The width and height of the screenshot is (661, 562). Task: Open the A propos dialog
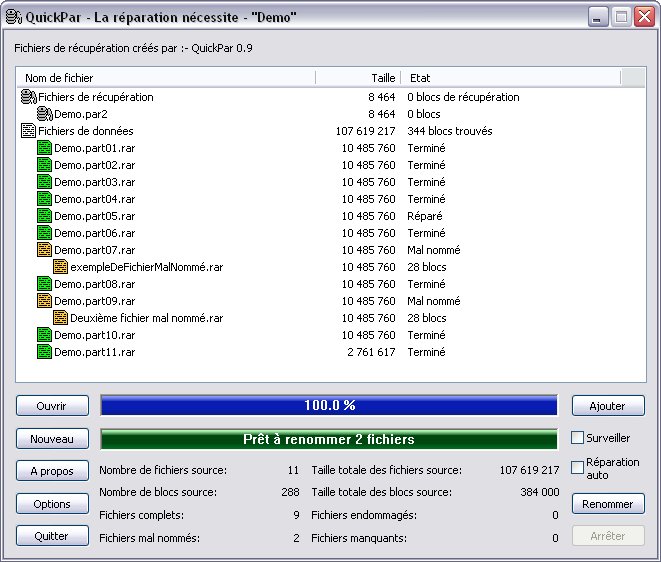tap(52, 471)
